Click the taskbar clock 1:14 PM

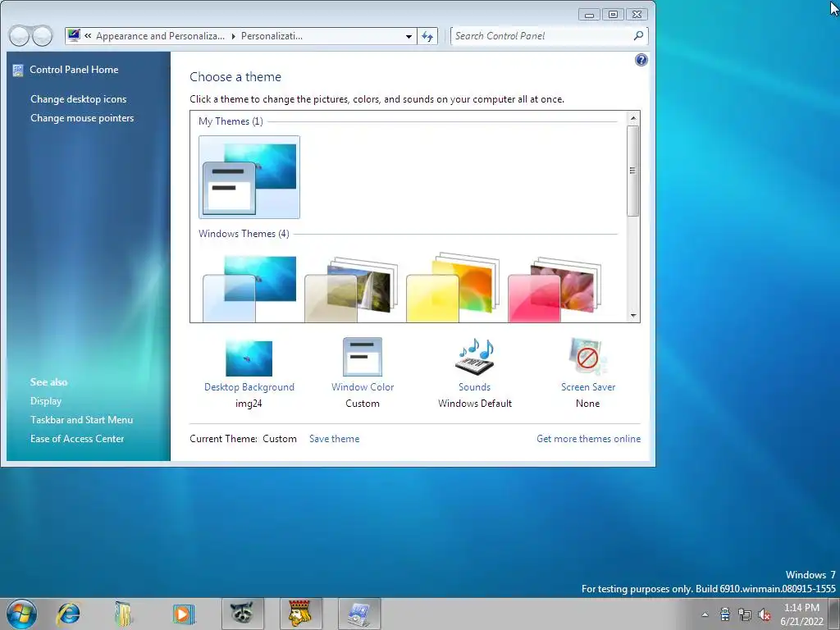tap(801, 608)
